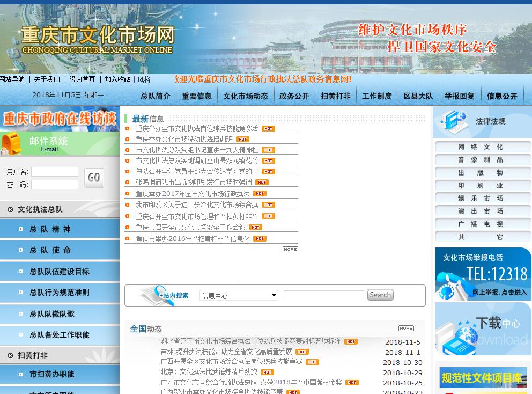
Task: Click the 设为首页 link
Action: coord(82,79)
